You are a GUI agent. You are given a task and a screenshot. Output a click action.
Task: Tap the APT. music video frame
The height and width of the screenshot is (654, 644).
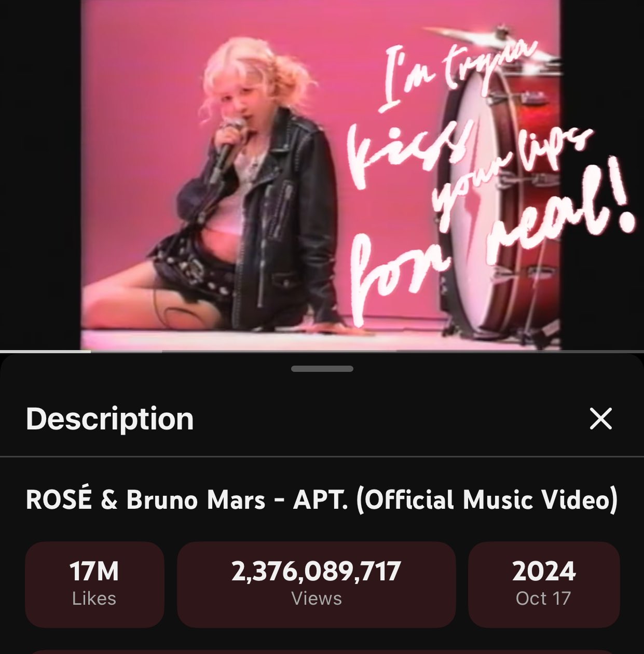[x=321, y=175]
